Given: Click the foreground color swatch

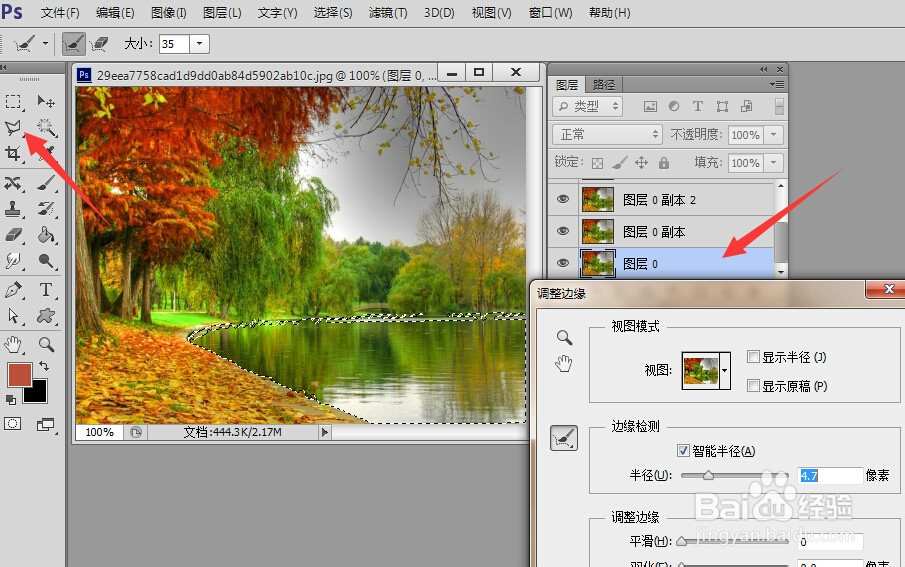Looking at the screenshot, I should [19, 375].
